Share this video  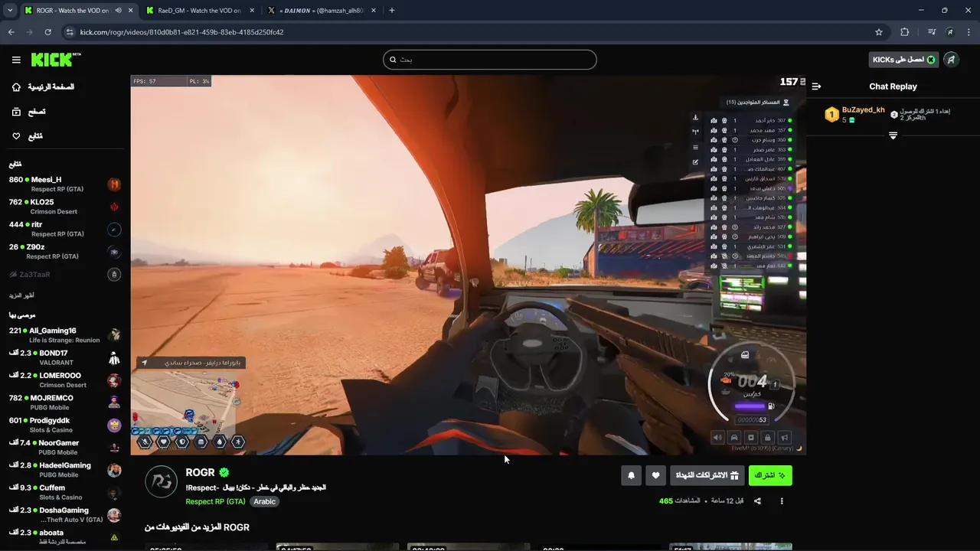pyautogui.click(x=757, y=501)
